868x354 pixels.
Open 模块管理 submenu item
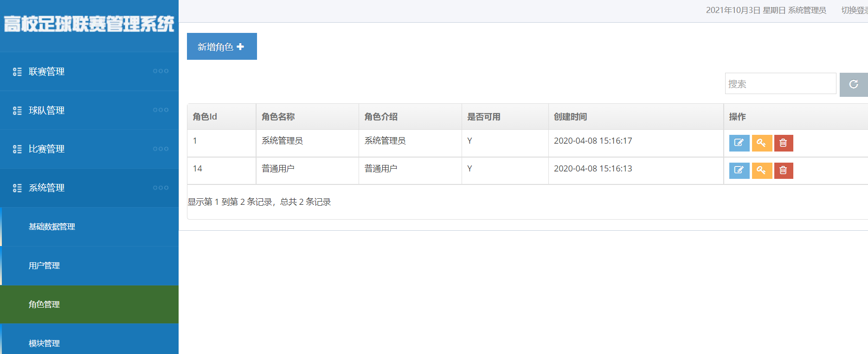(90, 341)
